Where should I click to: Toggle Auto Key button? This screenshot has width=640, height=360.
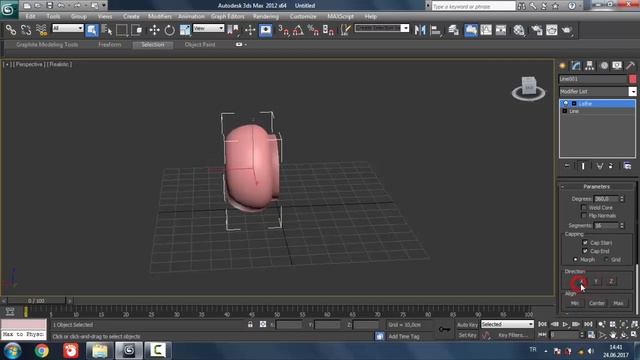[467, 324]
